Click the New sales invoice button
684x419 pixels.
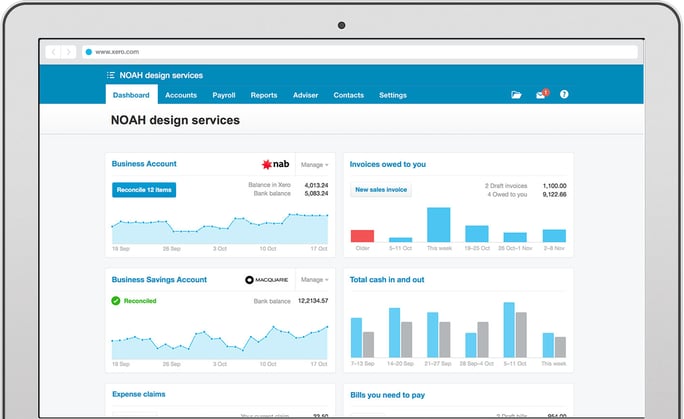tap(381, 190)
